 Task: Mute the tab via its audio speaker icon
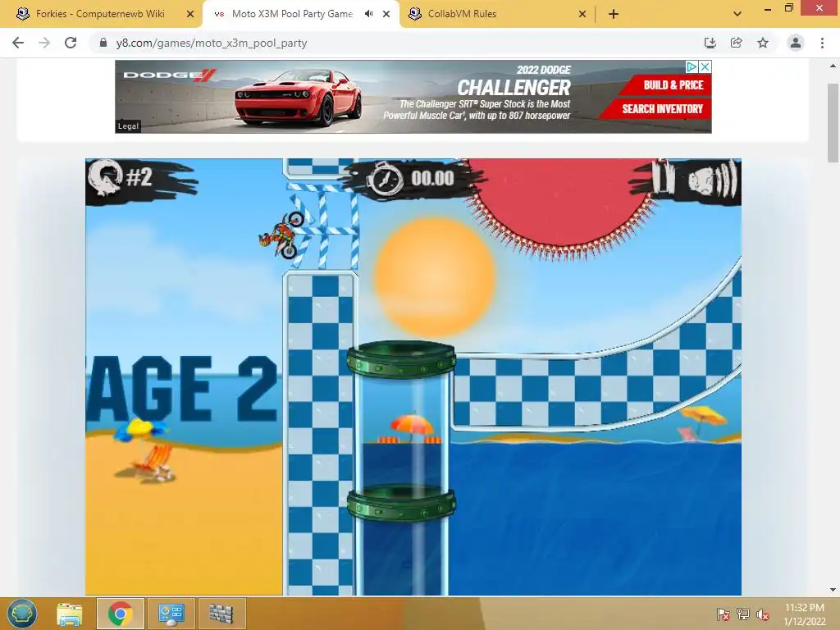point(368,14)
